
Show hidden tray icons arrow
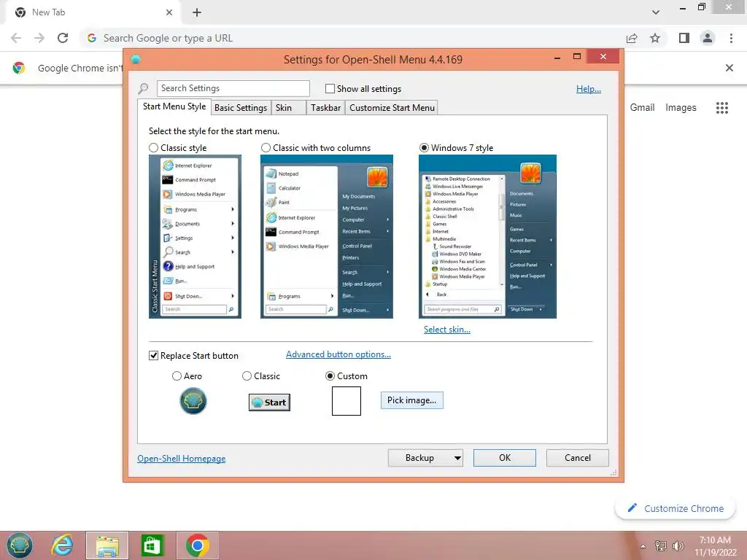(643, 546)
